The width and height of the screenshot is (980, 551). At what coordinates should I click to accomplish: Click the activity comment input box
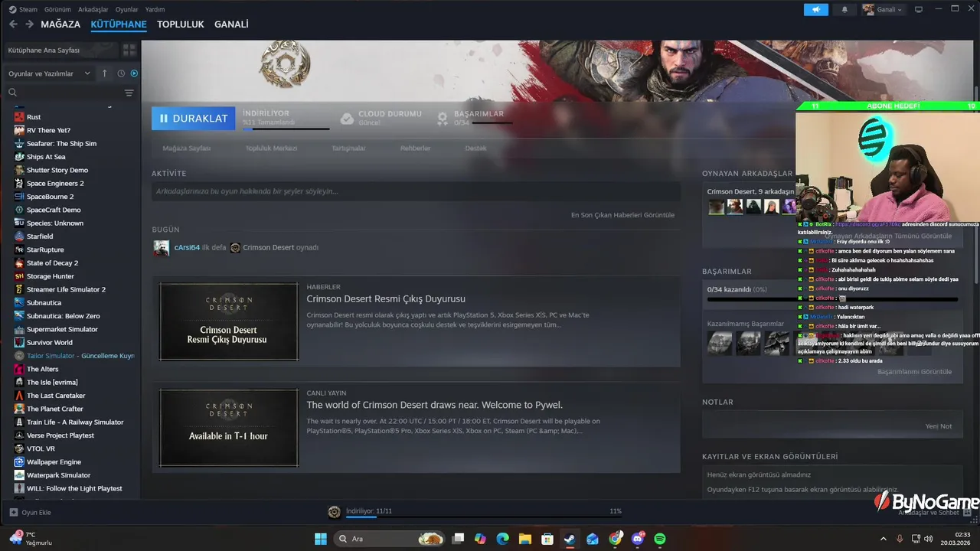pos(416,191)
